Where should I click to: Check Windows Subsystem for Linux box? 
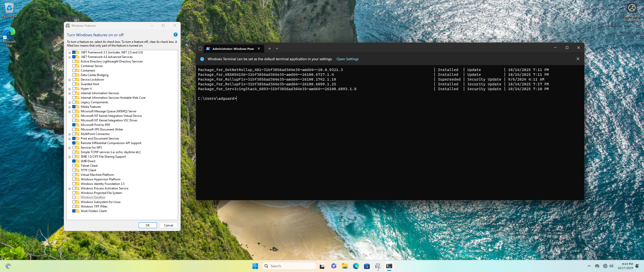point(74,202)
